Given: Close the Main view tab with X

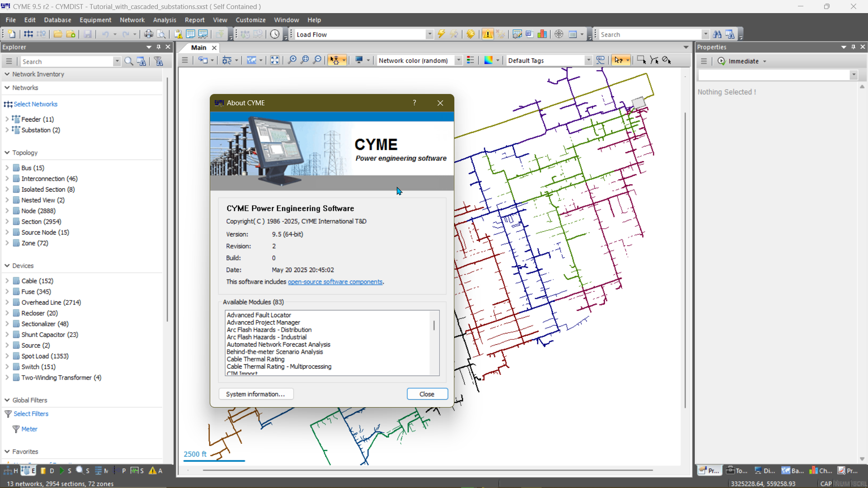Looking at the screenshot, I should click(214, 47).
